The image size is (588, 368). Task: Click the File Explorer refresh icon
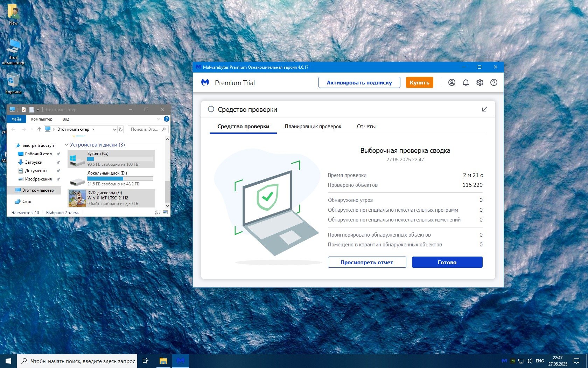tap(121, 129)
